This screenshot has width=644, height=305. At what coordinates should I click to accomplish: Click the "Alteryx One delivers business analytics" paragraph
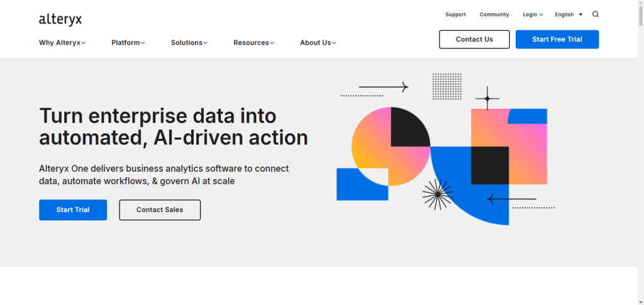click(x=164, y=174)
